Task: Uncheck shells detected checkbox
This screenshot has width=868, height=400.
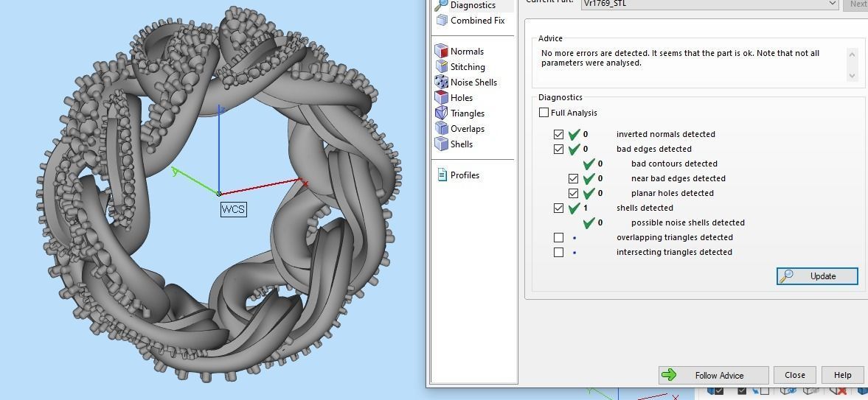Action: coord(558,208)
